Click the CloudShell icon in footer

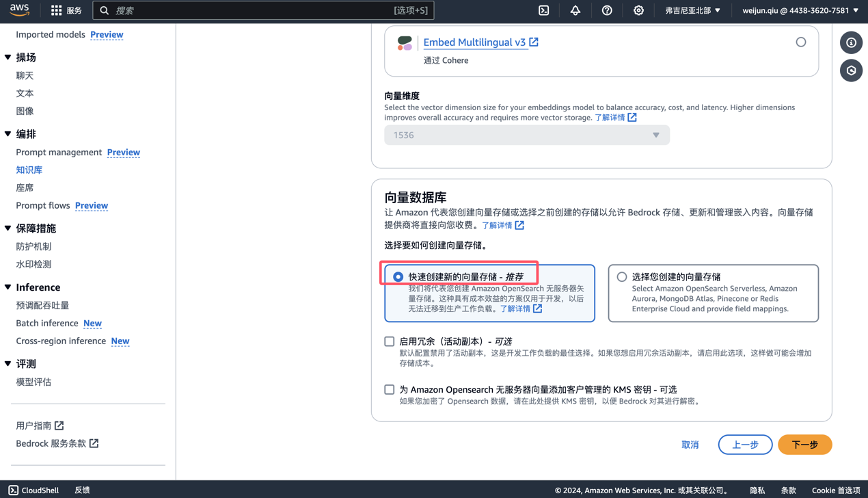click(x=14, y=490)
